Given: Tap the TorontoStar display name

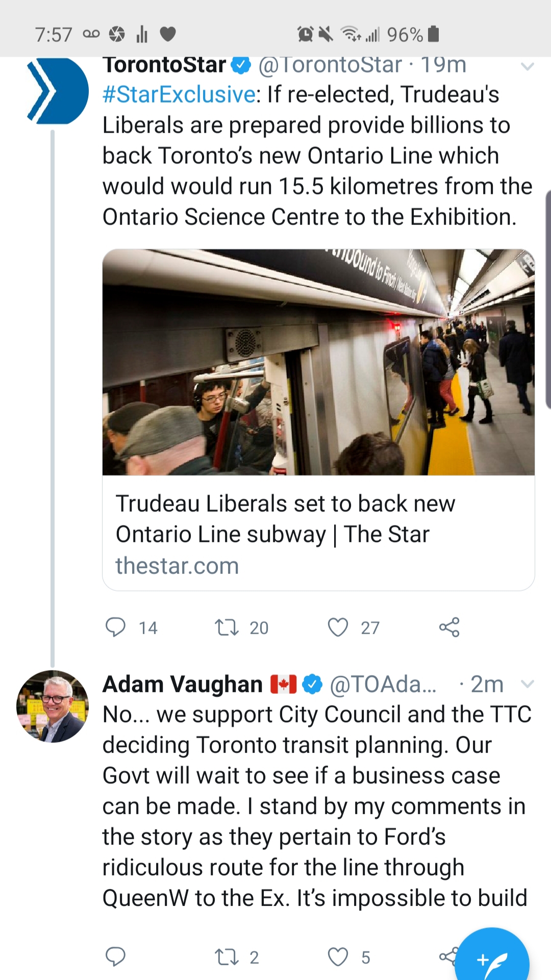Looking at the screenshot, I should [x=164, y=65].
